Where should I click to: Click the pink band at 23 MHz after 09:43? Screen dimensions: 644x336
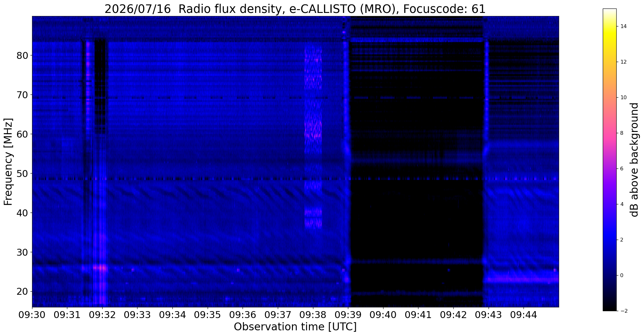[521, 279]
